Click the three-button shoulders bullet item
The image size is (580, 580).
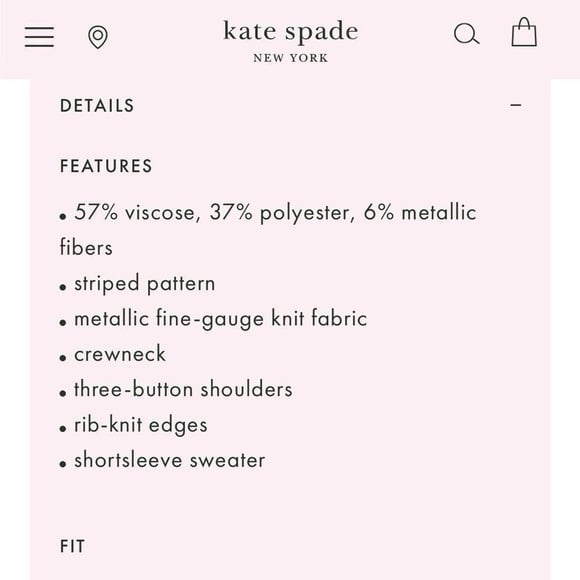pos(176,389)
